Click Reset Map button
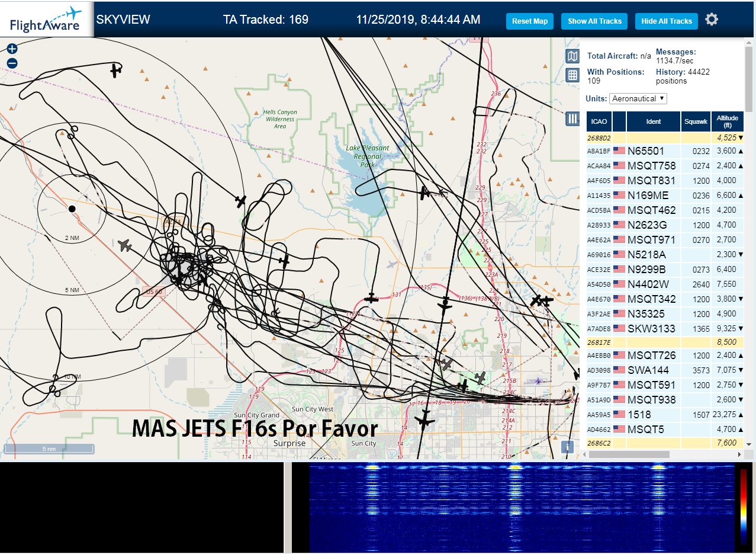This screenshot has width=756, height=554. click(530, 21)
